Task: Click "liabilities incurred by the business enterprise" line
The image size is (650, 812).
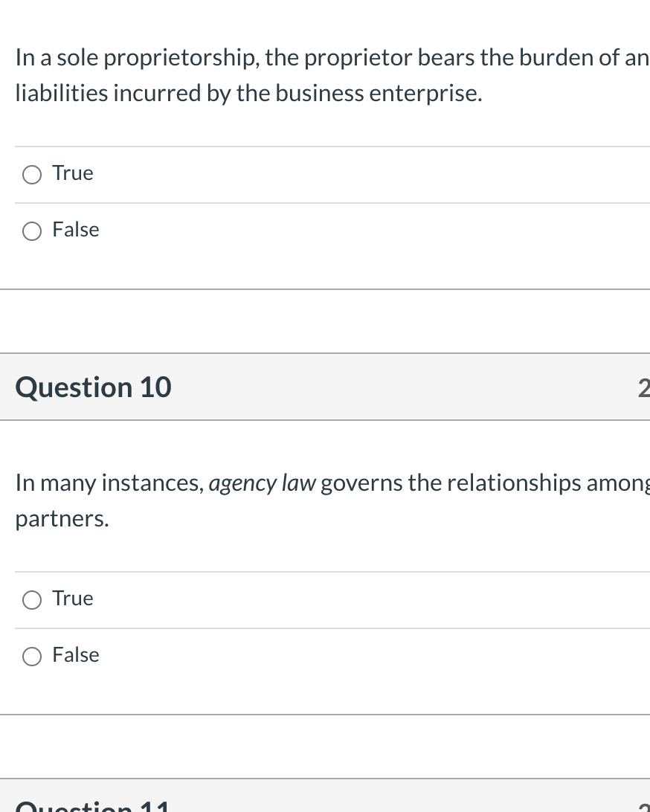Action: 248,94
